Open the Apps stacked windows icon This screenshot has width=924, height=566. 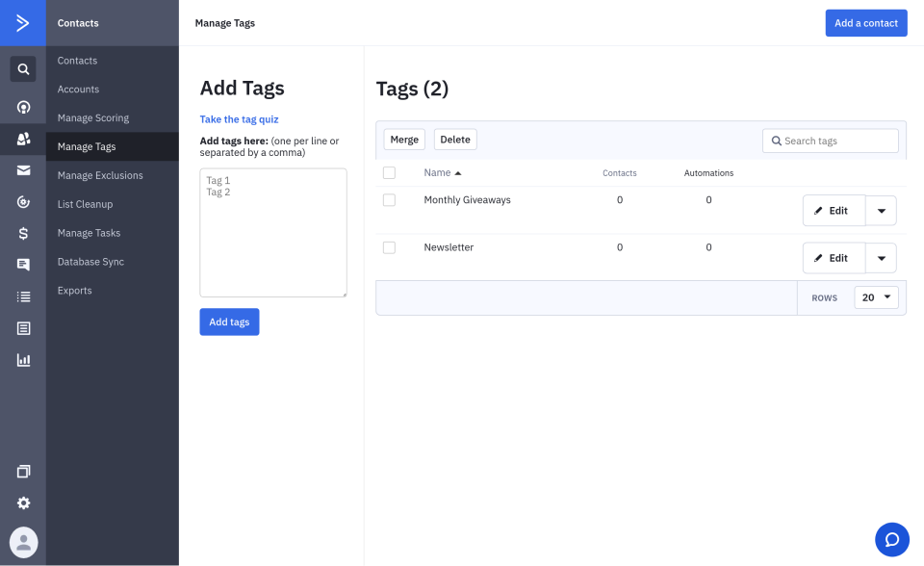point(23,471)
